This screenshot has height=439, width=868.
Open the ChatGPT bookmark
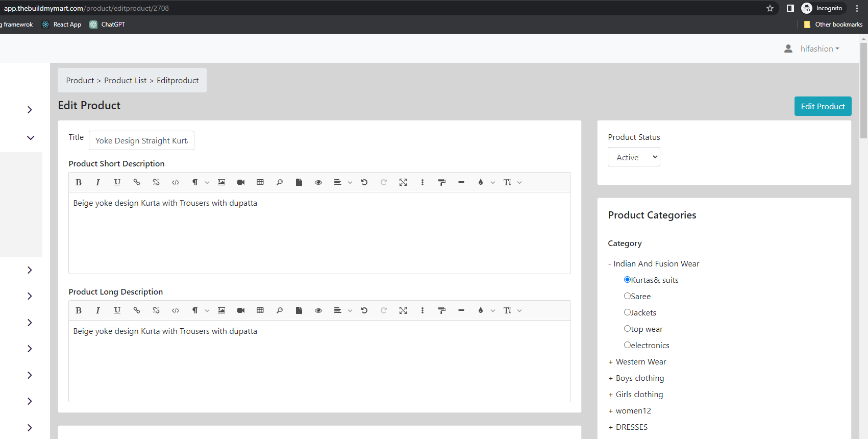[x=107, y=25]
